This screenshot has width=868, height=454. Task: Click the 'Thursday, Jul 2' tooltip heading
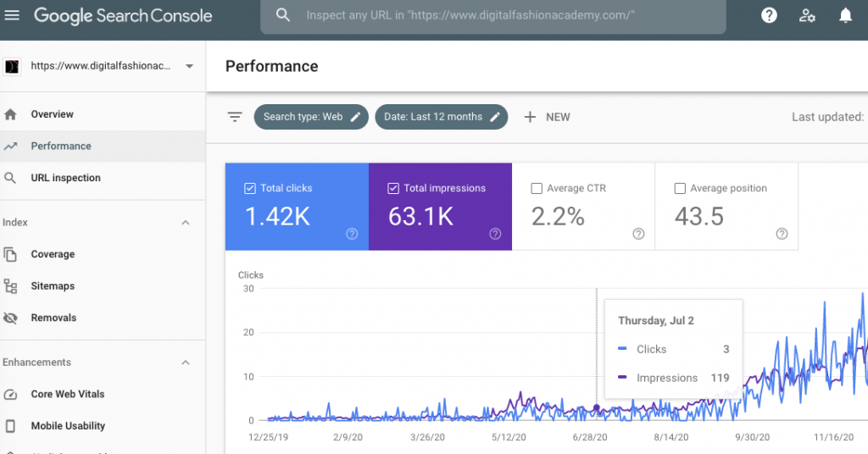655,321
